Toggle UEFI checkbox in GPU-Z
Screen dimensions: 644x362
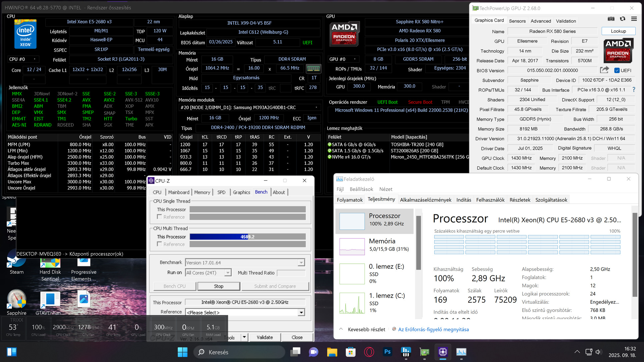617,70
